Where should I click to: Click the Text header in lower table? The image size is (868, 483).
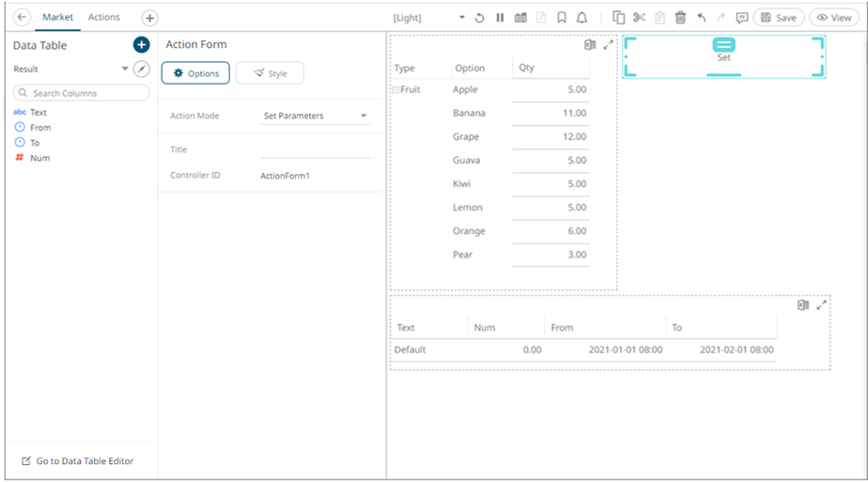(x=405, y=328)
